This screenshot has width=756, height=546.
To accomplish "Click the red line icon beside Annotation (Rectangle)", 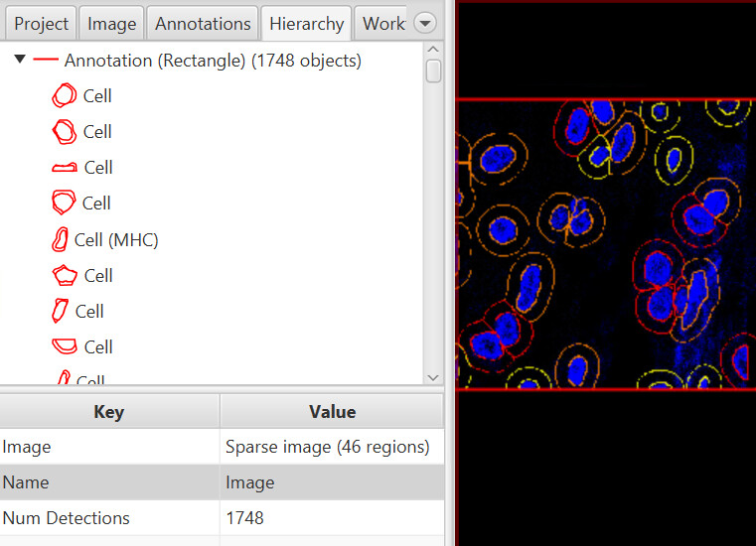I will coord(46,60).
